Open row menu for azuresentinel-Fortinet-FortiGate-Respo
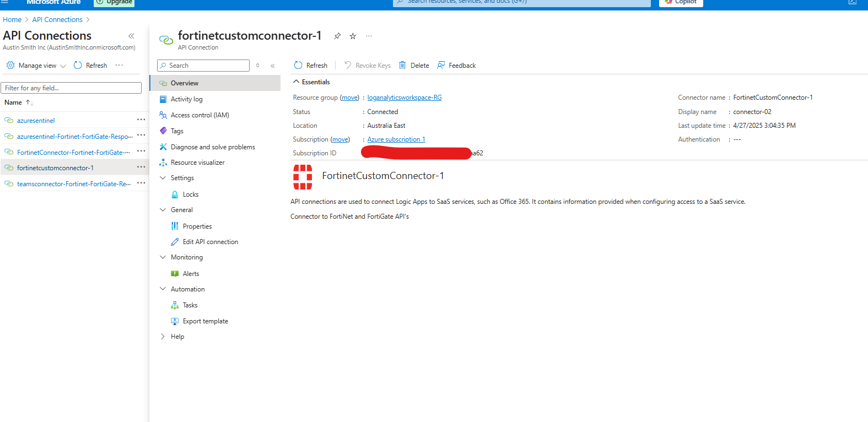This screenshot has height=422, width=868. (x=141, y=135)
